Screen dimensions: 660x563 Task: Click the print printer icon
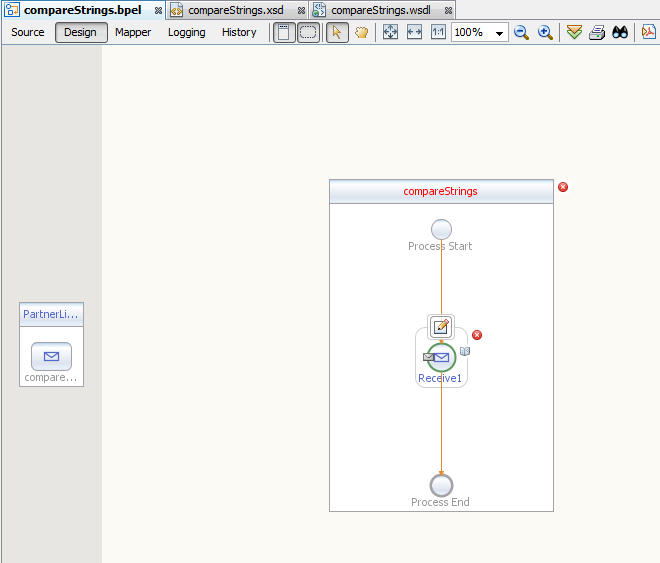pyautogui.click(x=597, y=32)
